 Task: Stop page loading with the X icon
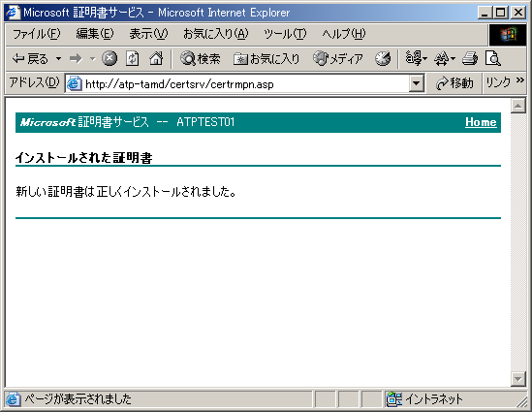(x=110, y=59)
